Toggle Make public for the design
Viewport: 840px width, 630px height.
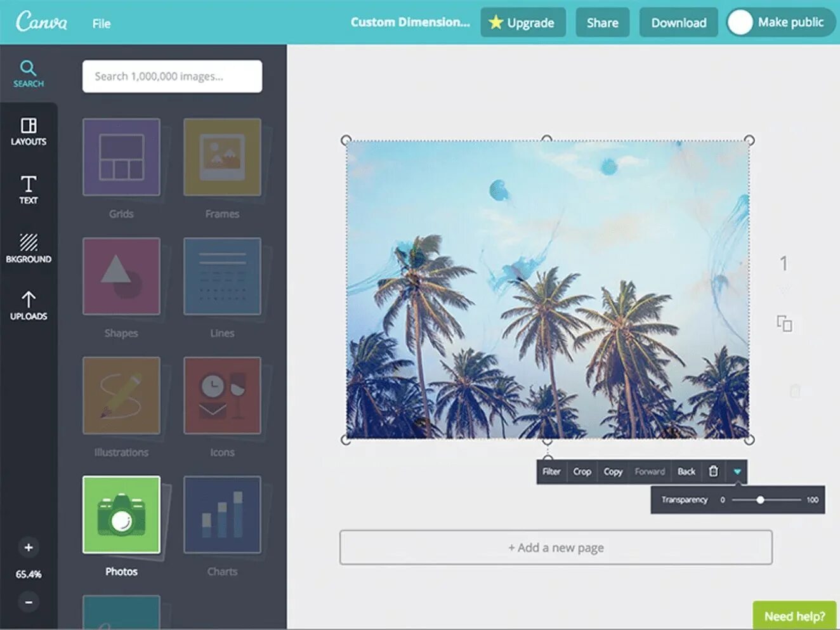tap(780, 22)
